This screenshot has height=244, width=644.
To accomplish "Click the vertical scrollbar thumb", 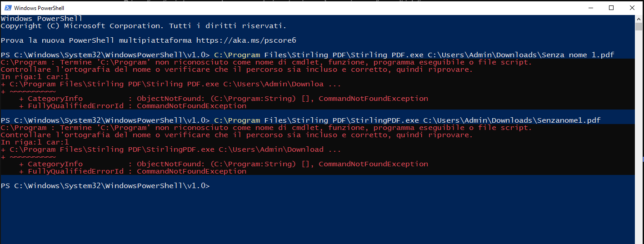I will (x=639, y=26).
